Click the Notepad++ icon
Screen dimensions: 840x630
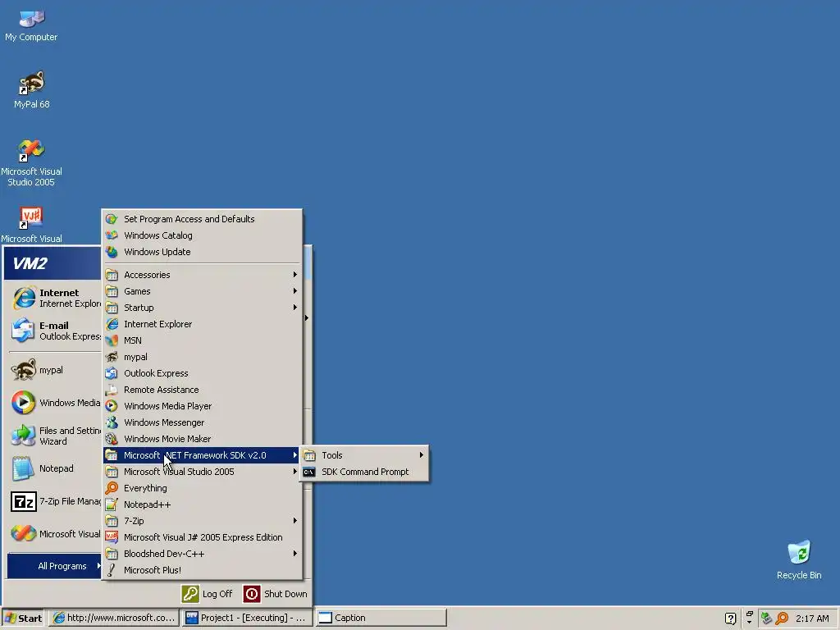coord(112,504)
